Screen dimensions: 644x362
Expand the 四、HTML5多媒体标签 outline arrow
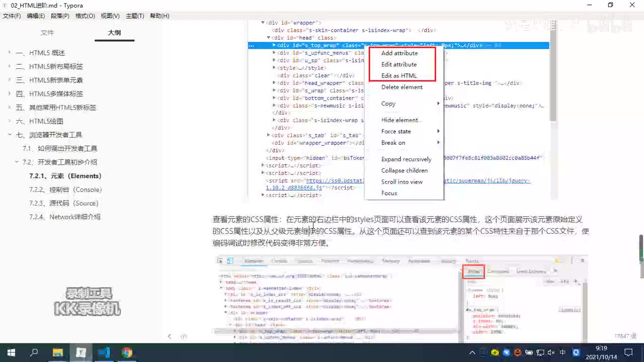[10, 94]
